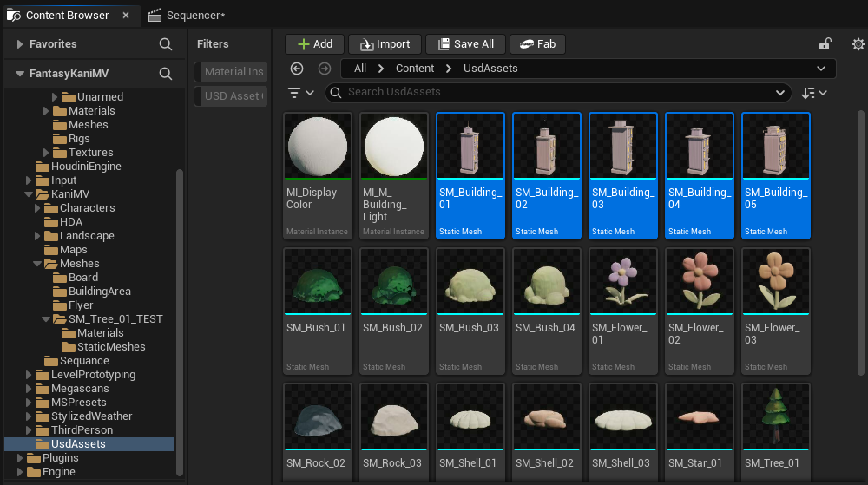Screen dimensions: 868x485
Task: Select the SM_Rock_02 asset
Action: [x=318, y=432]
